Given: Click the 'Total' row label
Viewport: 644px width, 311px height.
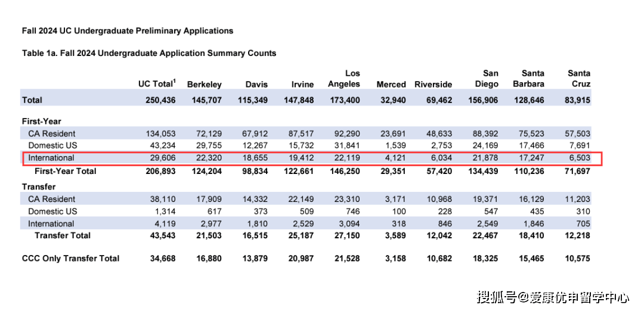Looking at the screenshot, I should pos(32,100).
